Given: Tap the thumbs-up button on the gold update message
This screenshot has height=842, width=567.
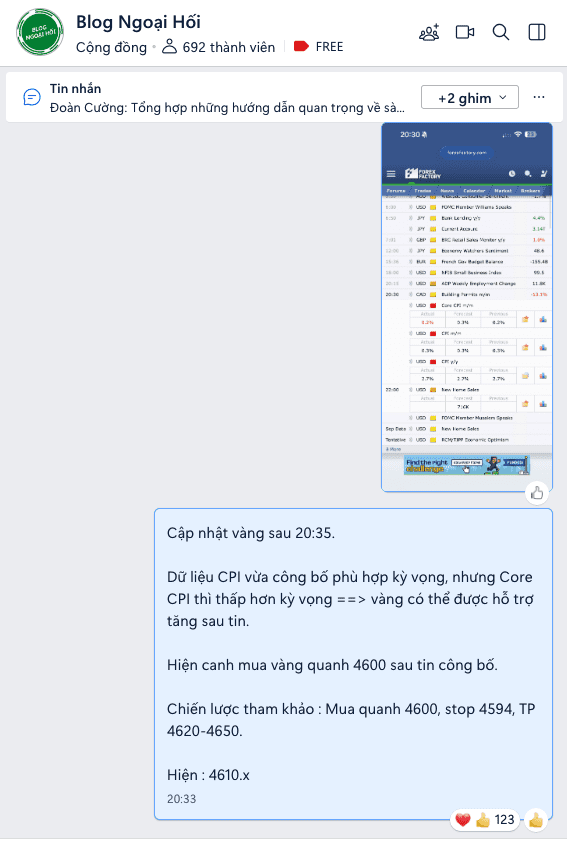Looking at the screenshot, I should [x=535, y=820].
